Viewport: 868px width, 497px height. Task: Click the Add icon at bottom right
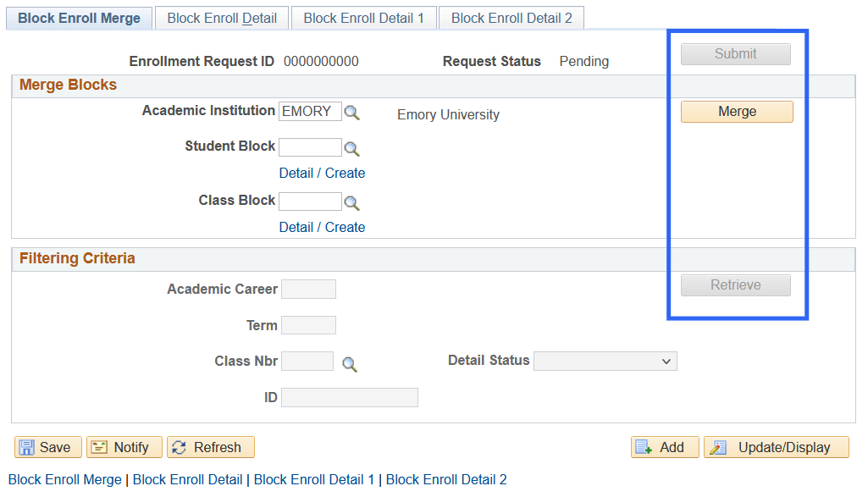(x=664, y=447)
